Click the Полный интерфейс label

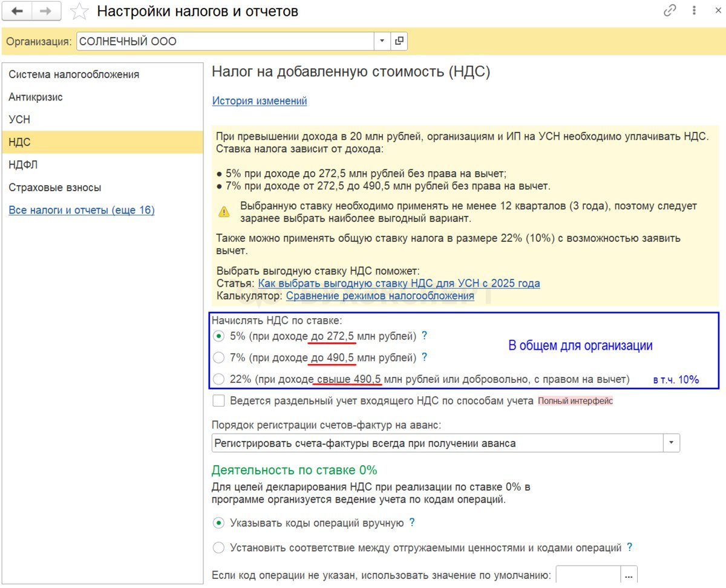click(x=575, y=400)
